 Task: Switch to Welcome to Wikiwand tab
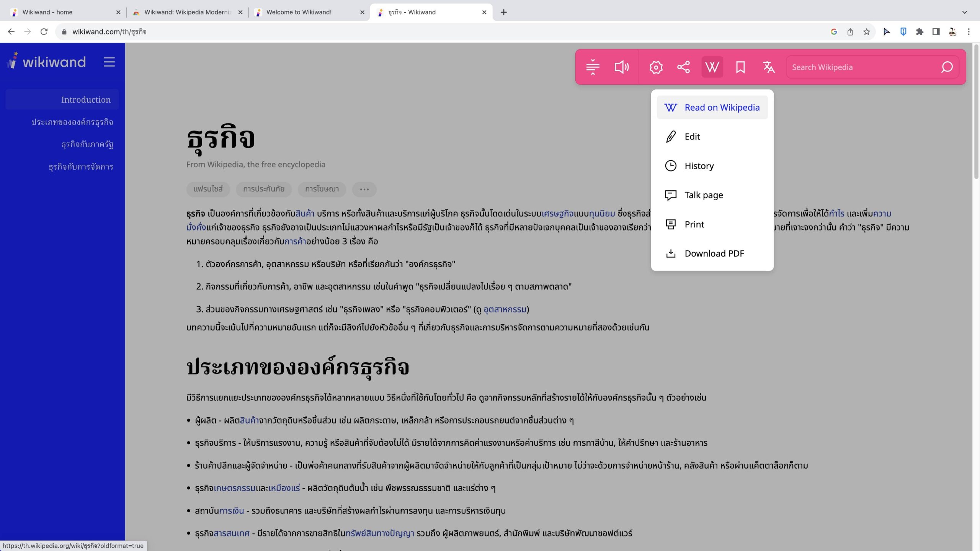click(299, 12)
